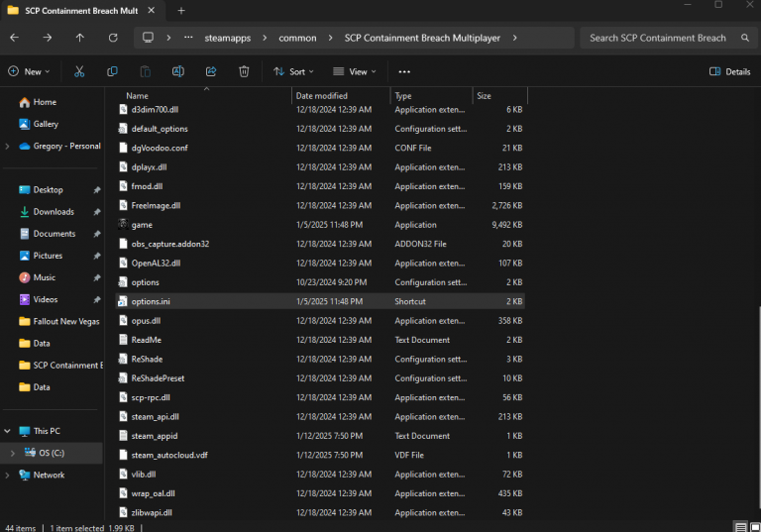
Task: Refresh the current folder view
Action: pyautogui.click(x=113, y=38)
